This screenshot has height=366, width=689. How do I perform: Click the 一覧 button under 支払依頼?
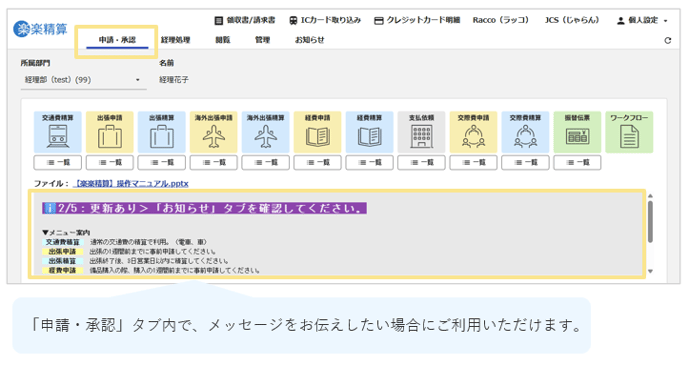coord(421,163)
